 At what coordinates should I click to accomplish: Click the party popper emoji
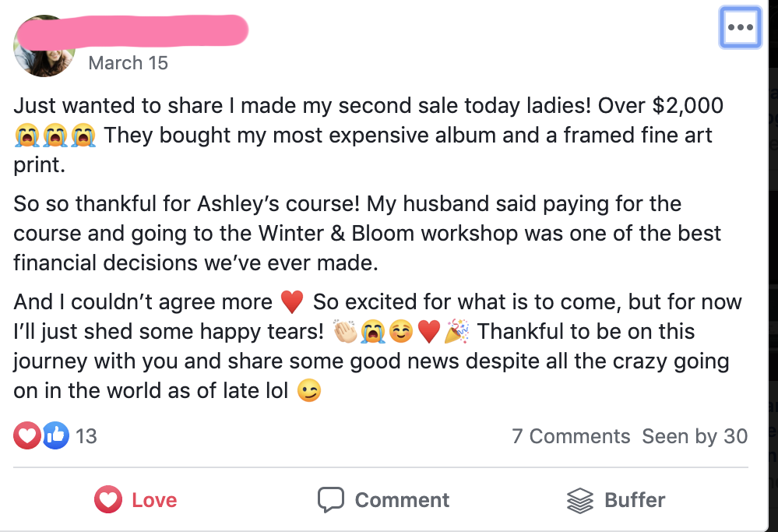click(x=457, y=332)
